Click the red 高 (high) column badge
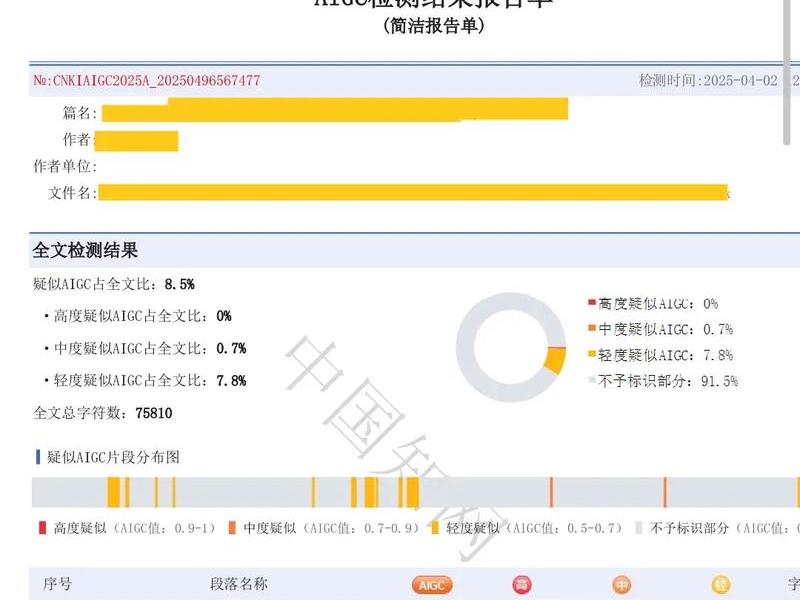 [521, 585]
